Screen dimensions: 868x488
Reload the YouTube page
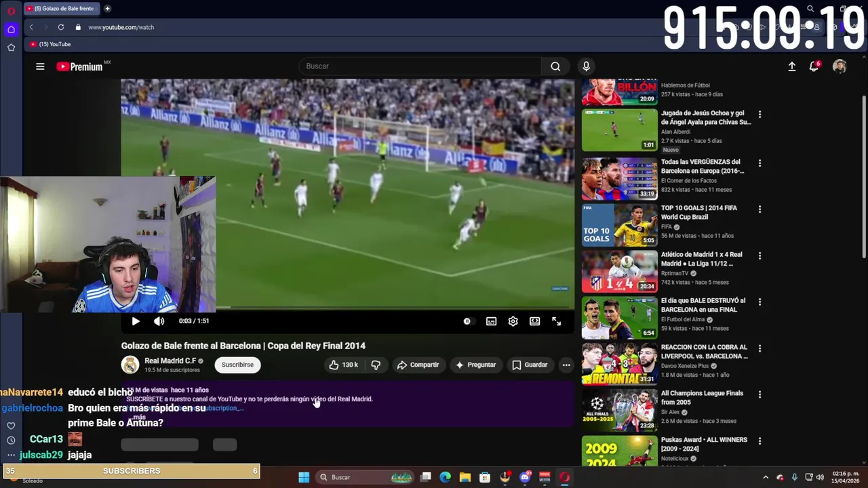(x=61, y=27)
